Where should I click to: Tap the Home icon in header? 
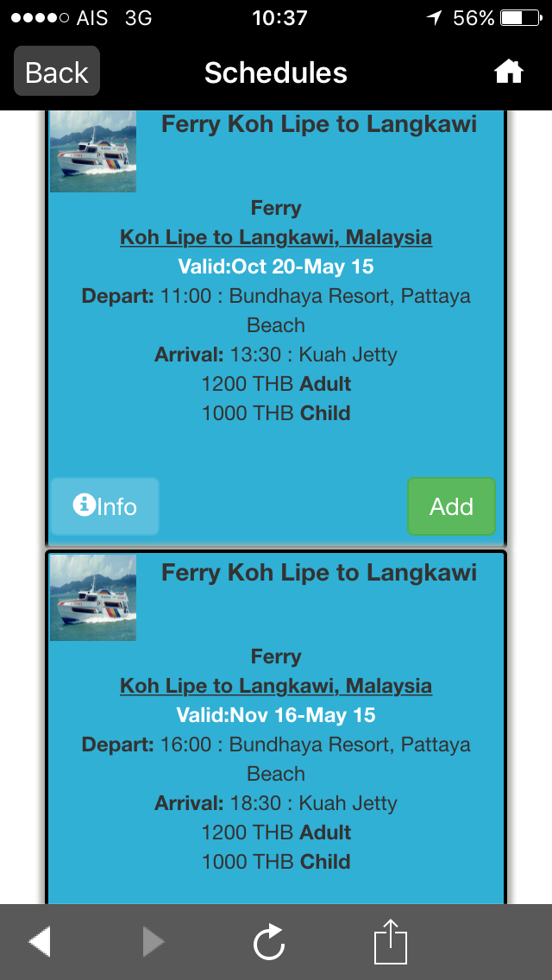click(x=508, y=72)
